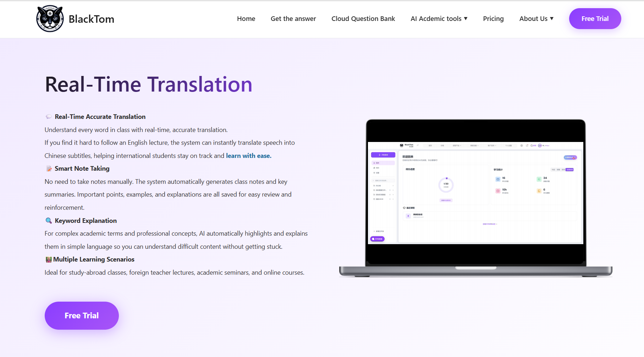Open Cloud Question Bank from navigation
Screen dimensions: 644x357
click(x=363, y=19)
